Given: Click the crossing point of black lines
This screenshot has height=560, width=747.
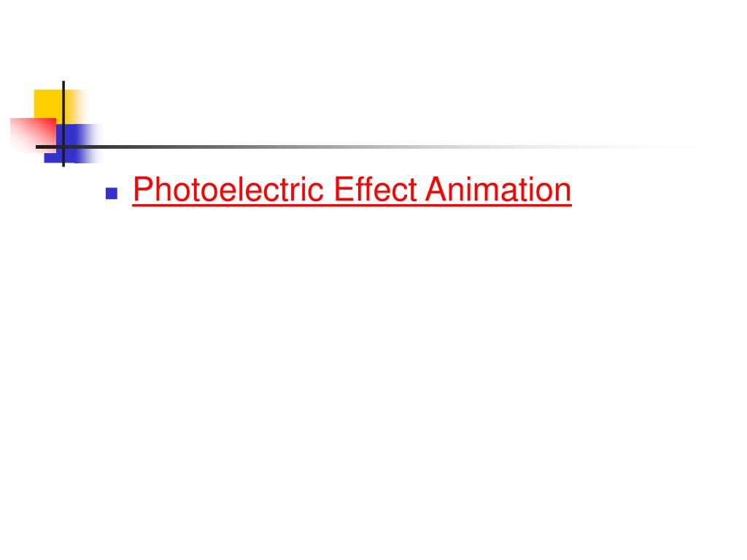Looking at the screenshot, I should (x=63, y=147).
